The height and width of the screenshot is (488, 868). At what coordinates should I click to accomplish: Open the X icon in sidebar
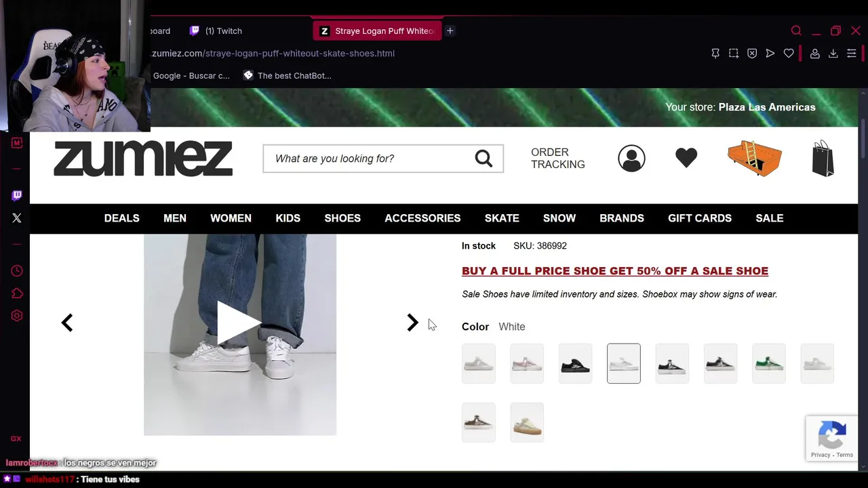[17, 218]
